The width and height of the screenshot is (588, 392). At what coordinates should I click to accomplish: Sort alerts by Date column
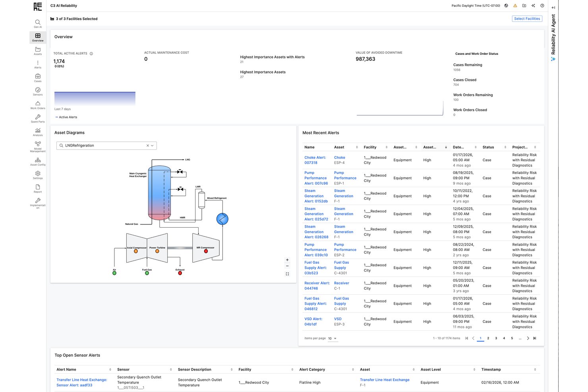[476, 147]
